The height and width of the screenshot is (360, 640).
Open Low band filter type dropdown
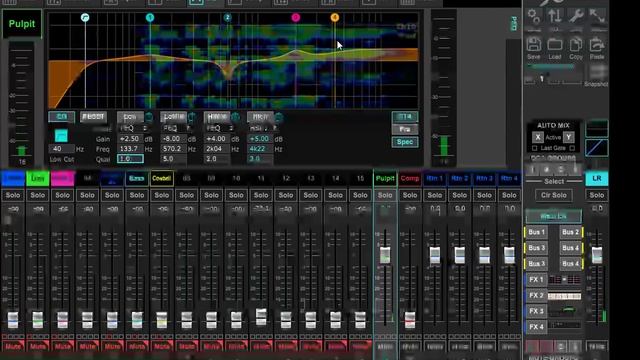(133, 128)
